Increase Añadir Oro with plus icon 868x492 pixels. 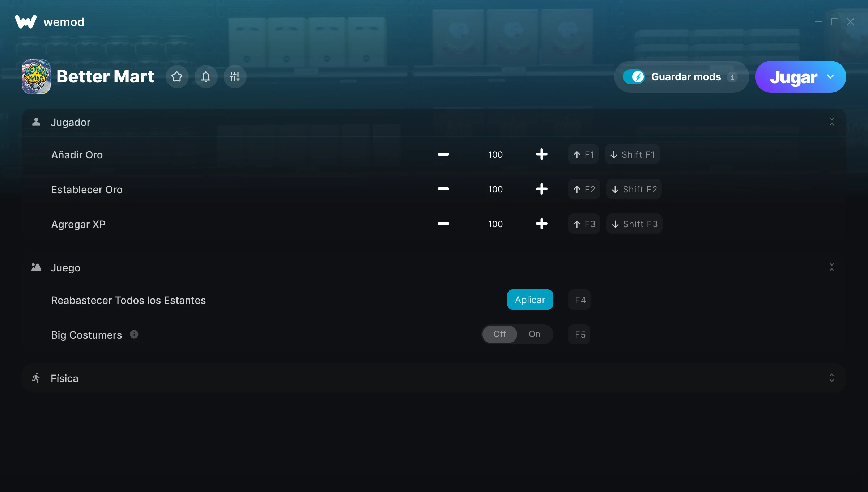pos(541,154)
